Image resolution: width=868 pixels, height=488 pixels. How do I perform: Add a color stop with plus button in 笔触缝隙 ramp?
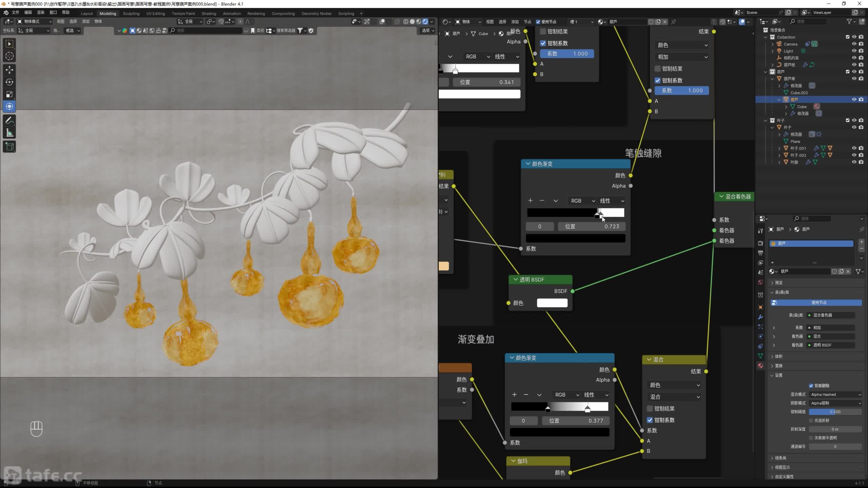[530, 201]
